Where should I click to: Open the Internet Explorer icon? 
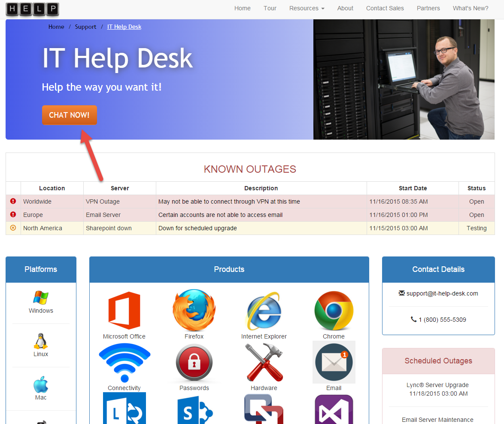tap(264, 311)
